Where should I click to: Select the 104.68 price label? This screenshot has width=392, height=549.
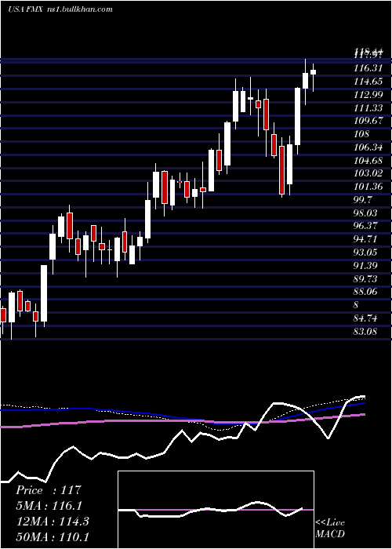368,160
